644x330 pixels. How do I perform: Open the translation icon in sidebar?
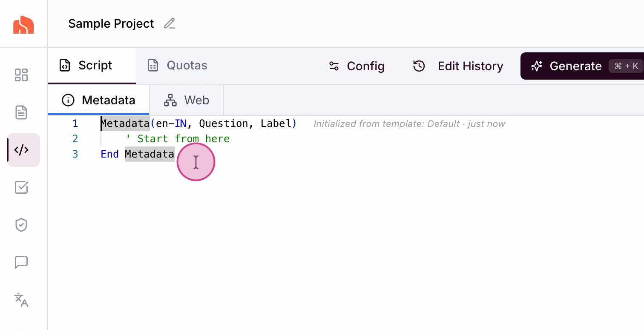pyautogui.click(x=21, y=300)
